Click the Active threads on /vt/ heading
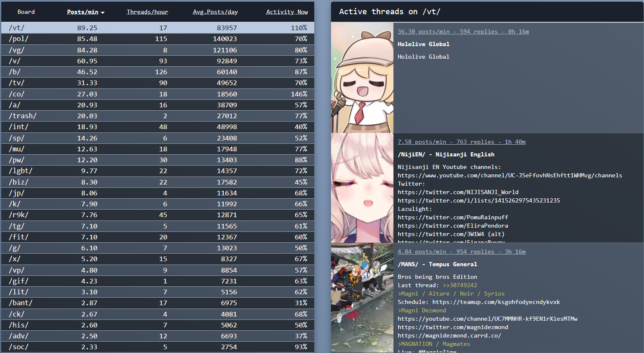Screen dimensions: 644x353 [390, 12]
